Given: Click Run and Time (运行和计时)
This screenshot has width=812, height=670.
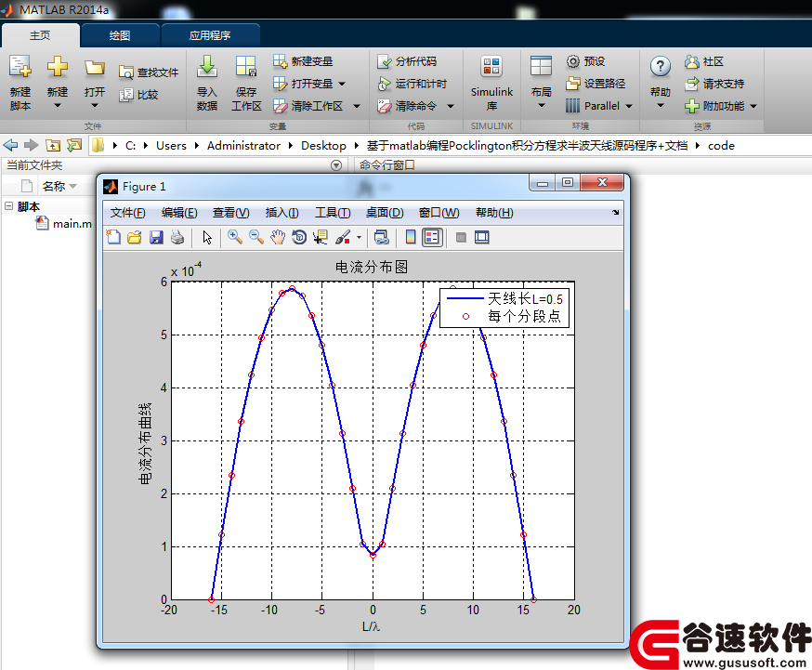Looking at the screenshot, I should (x=412, y=84).
